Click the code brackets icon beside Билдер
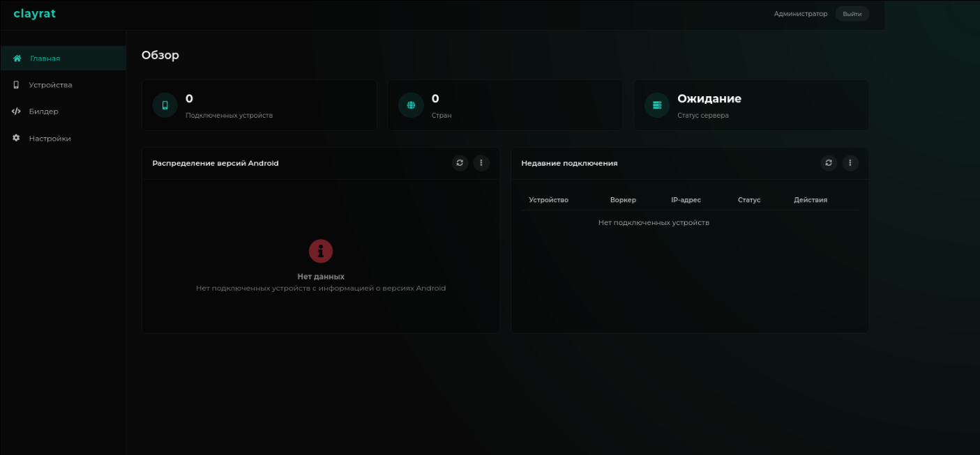980x455 pixels. point(16,111)
